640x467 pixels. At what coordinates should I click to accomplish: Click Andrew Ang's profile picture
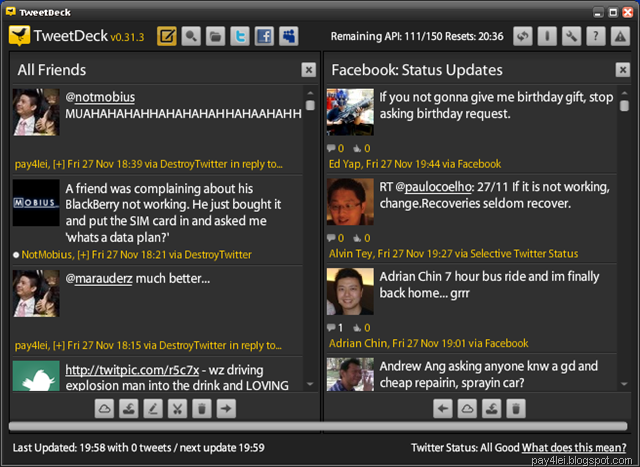[x=350, y=375]
